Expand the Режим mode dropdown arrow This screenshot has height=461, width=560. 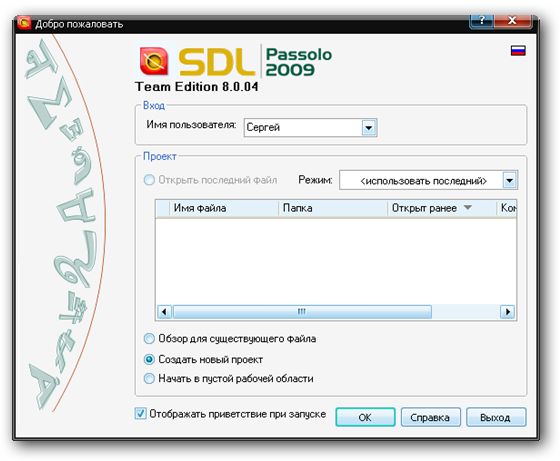coord(510,180)
